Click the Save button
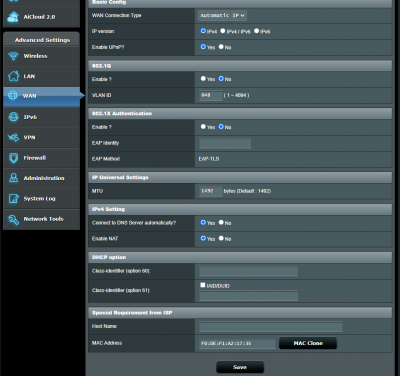 point(240,367)
